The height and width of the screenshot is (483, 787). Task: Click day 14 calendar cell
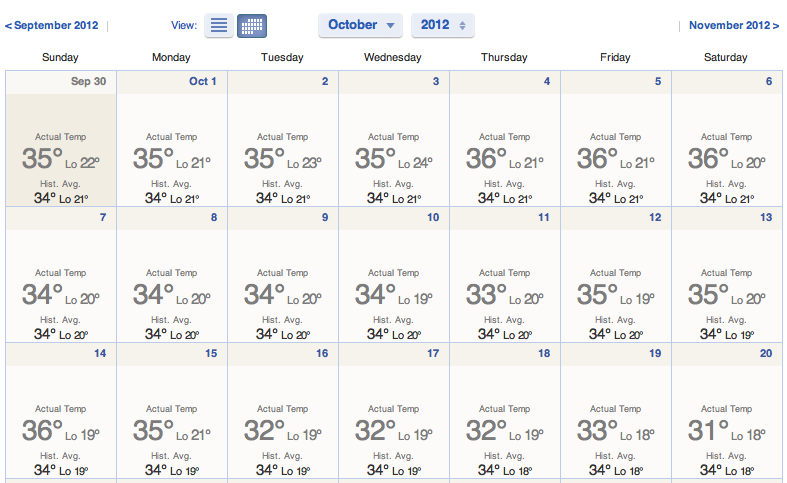coord(61,410)
